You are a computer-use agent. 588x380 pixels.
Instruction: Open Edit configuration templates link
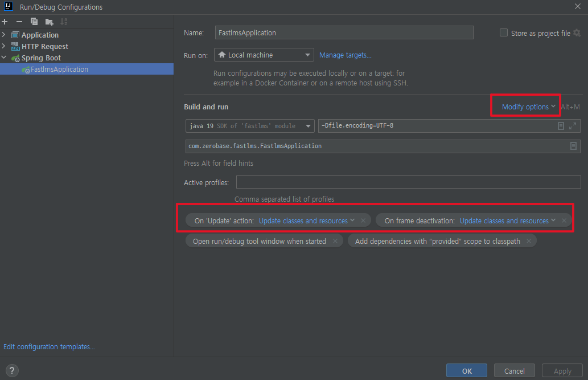49,346
